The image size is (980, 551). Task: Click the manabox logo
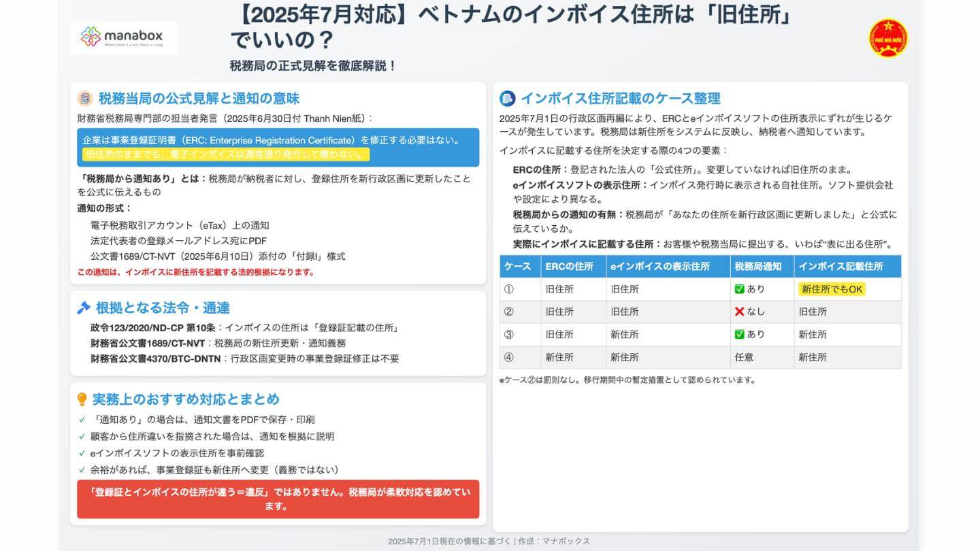pos(124,37)
